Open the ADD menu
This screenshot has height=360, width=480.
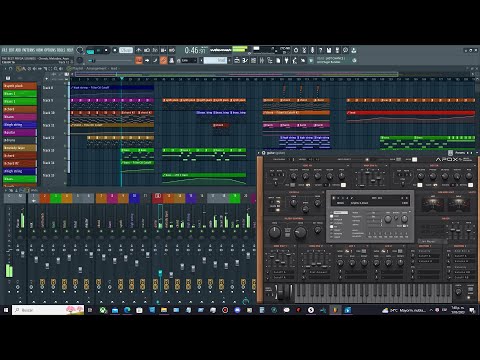coord(18,50)
